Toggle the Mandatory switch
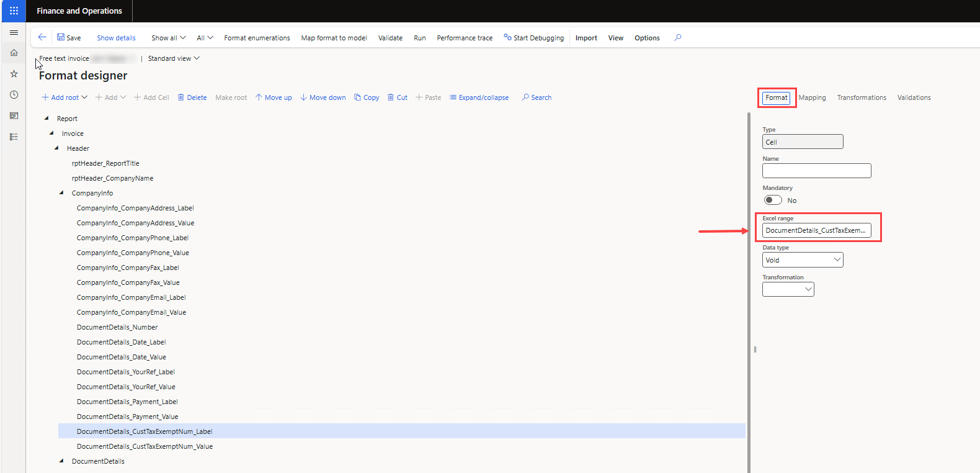980x473 pixels. coord(773,200)
